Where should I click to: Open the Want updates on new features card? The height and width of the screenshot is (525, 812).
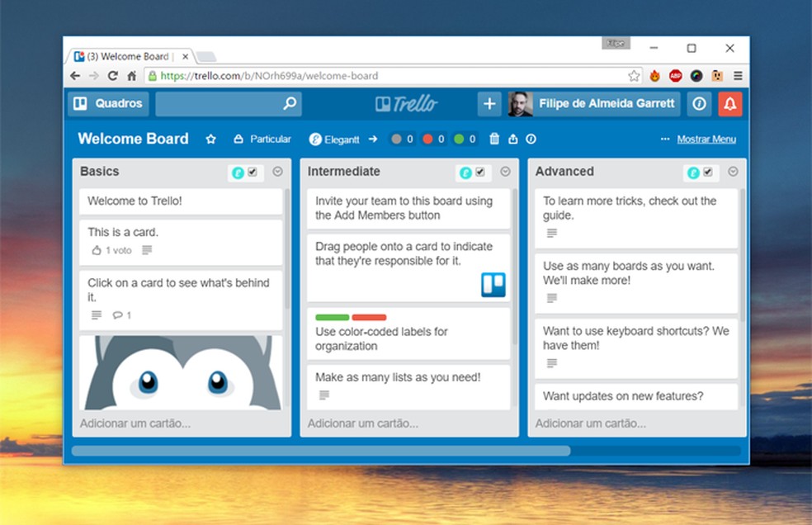coord(636,396)
